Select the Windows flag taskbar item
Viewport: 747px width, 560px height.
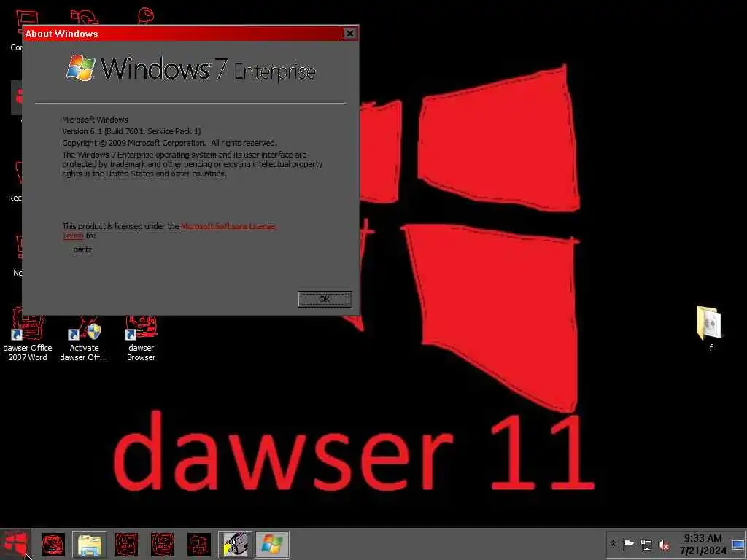point(272,544)
